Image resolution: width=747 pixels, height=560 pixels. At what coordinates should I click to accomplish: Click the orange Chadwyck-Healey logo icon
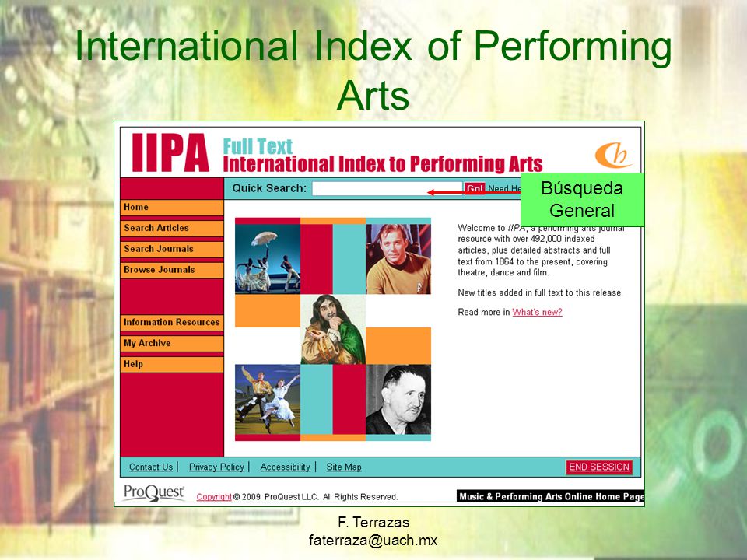(x=614, y=156)
